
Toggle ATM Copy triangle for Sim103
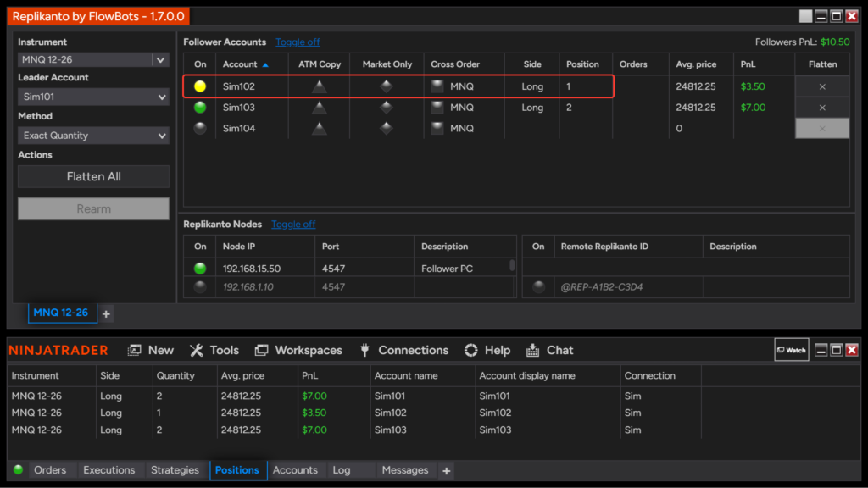point(319,108)
